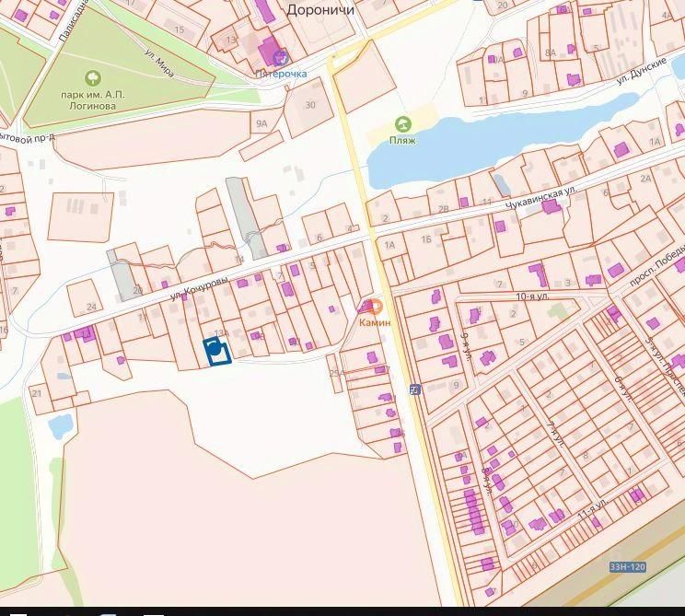Click the 33Н-120 road shield
This screenshot has width=685, height=616.
point(628,567)
